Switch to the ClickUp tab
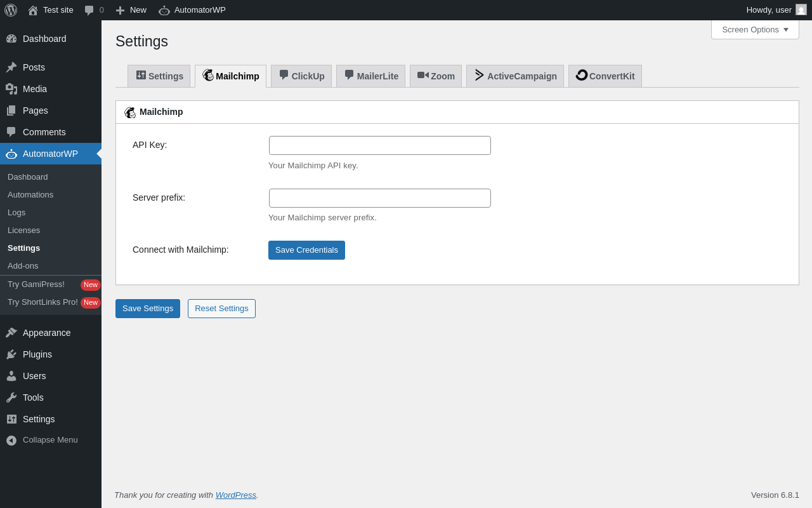 click(x=301, y=76)
